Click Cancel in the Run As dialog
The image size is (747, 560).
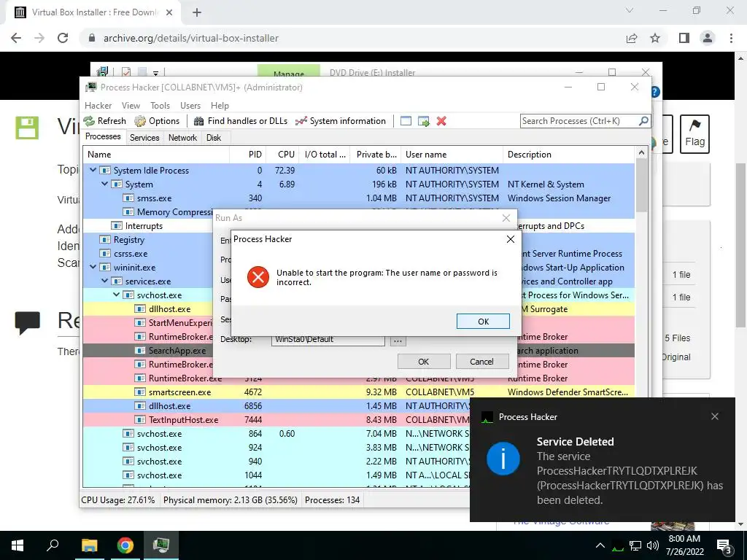click(481, 362)
